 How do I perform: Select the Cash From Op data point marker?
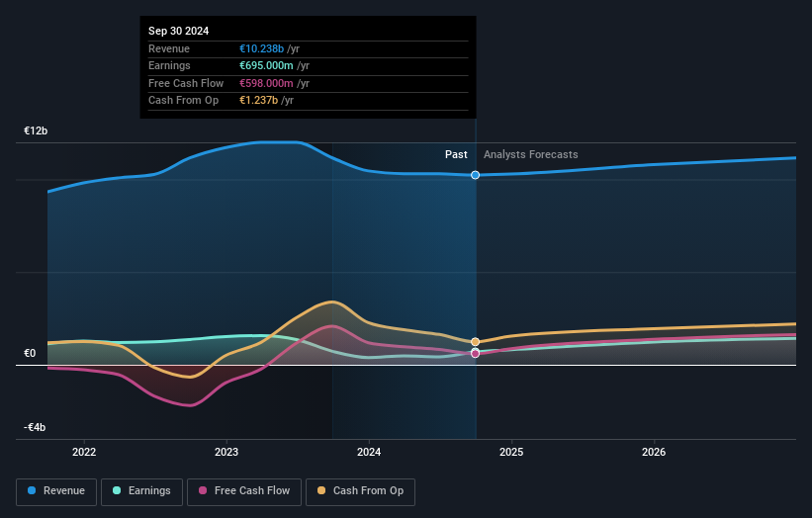click(x=475, y=342)
